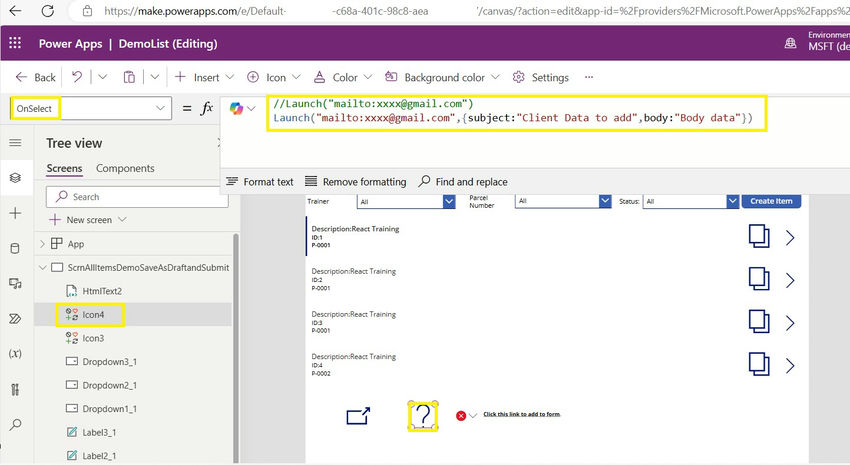Image resolution: width=850 pixels, height=465 pixels.
Task: Toggle the hamburger navigation menu
Action: click(15, 143)
